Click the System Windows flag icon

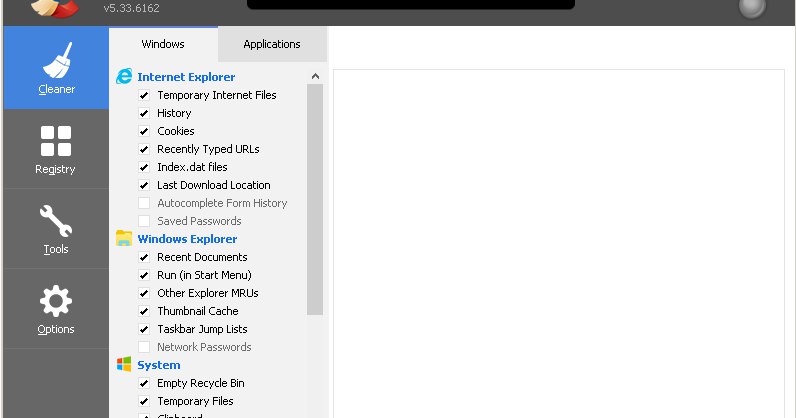point(124,364)
